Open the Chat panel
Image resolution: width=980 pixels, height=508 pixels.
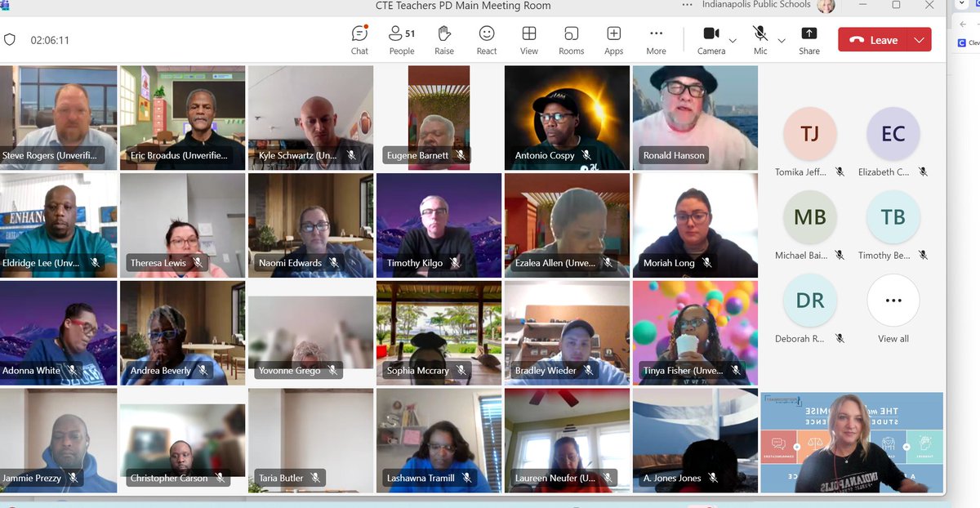359,39
